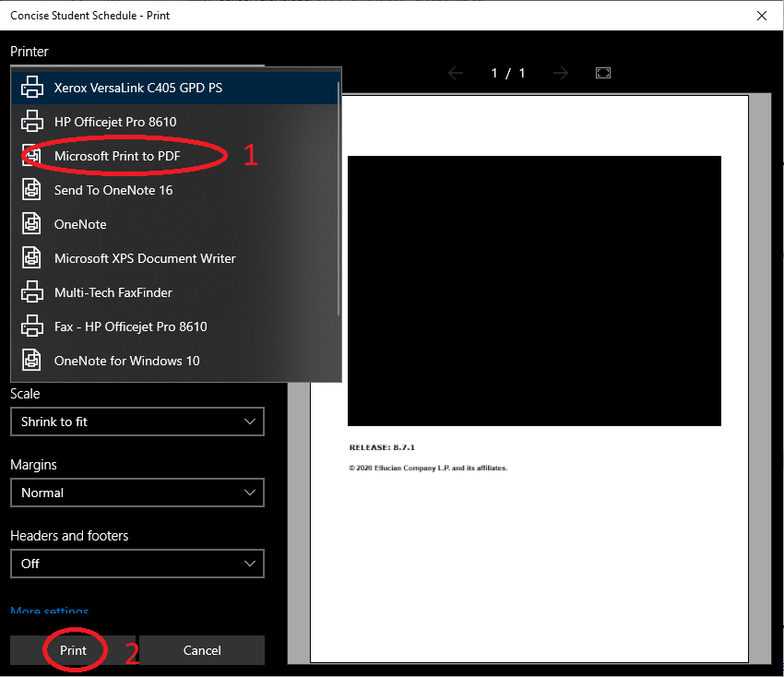Click the Send To OneNote 16 icon
Viewport: 784px width, 677px height.
point(32,190)
